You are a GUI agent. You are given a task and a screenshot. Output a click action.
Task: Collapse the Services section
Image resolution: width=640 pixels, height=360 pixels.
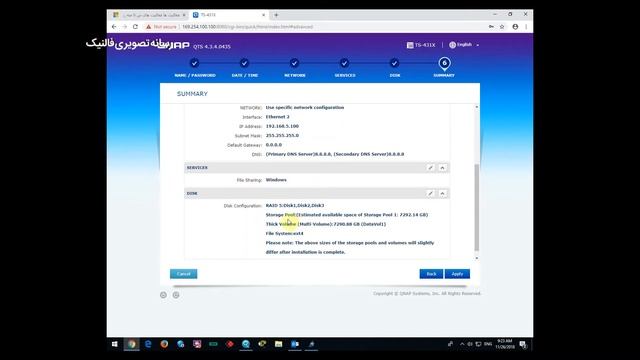442,168
